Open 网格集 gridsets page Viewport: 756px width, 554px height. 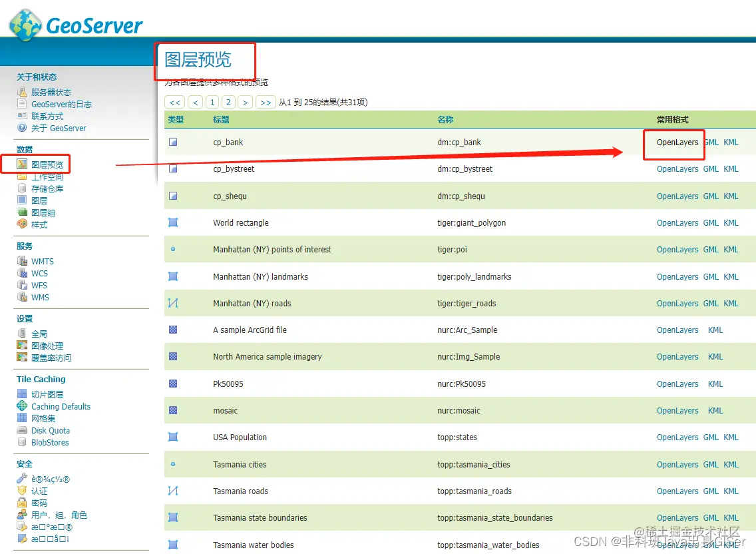43,418
